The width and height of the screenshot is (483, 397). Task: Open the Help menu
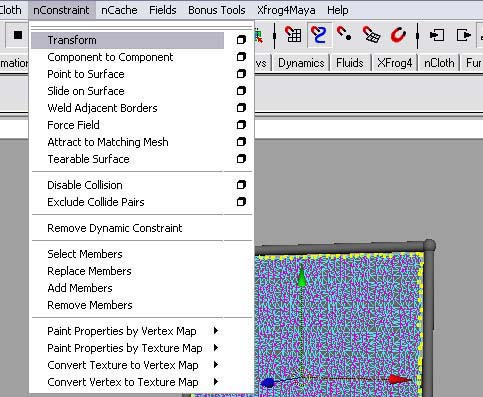pyautogui.click(x=338, y=10)
